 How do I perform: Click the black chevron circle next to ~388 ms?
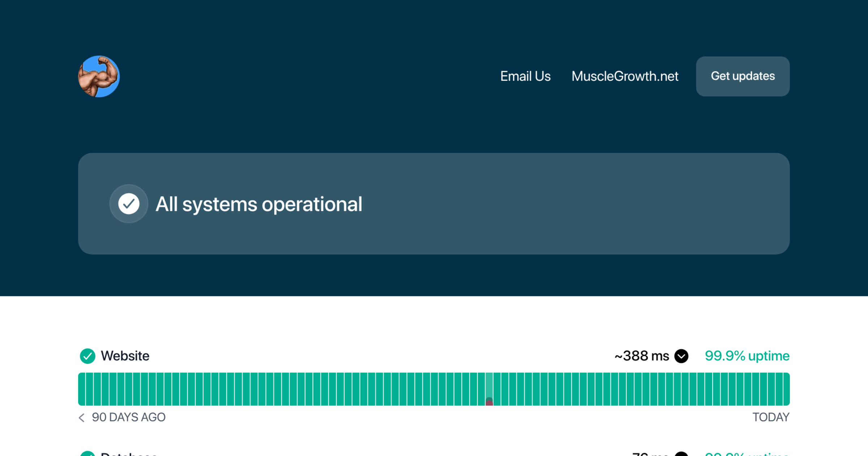click(681, 356)
